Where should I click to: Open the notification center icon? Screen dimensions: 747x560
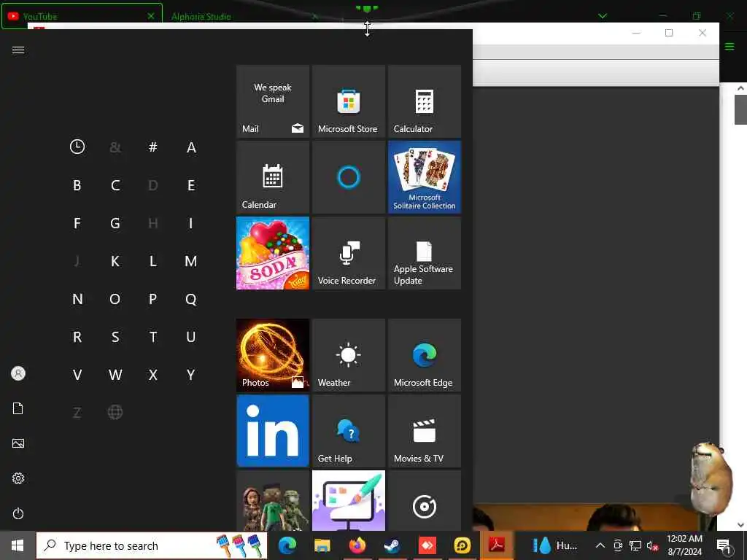pos(724,546)
